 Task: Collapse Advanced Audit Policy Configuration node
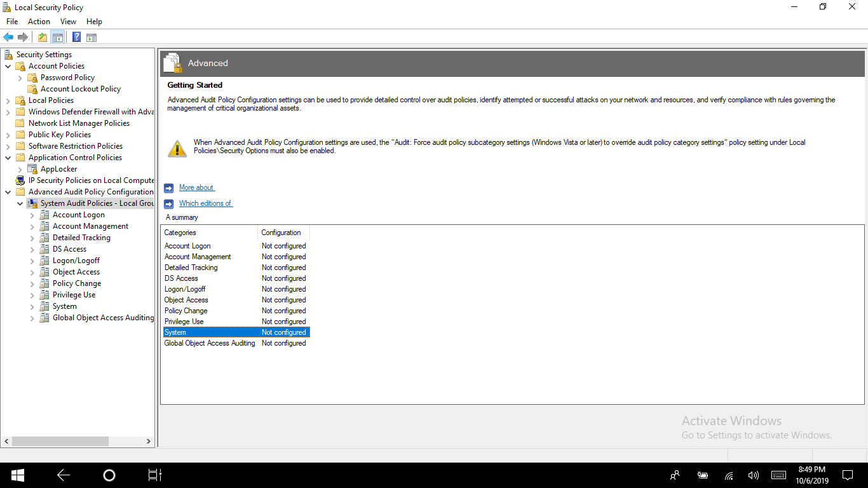[8, 192]
